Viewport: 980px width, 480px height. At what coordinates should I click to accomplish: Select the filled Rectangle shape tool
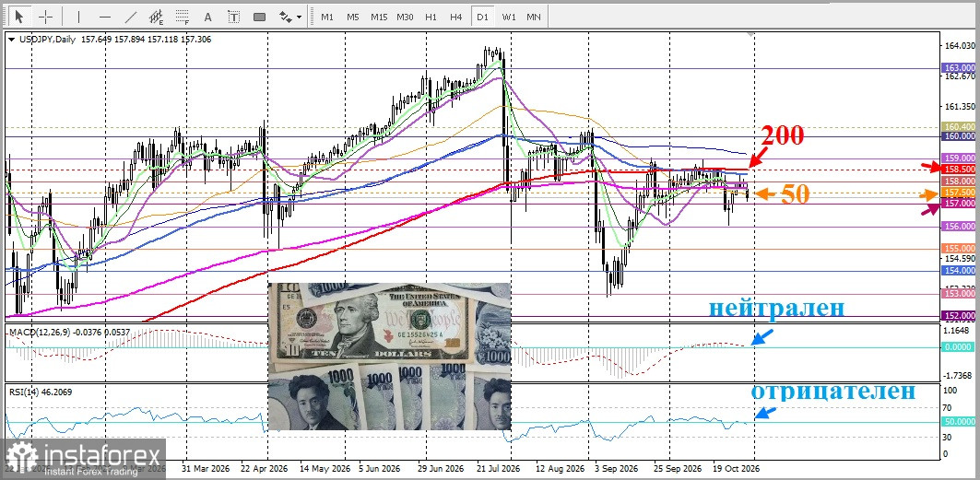(260, 17)
